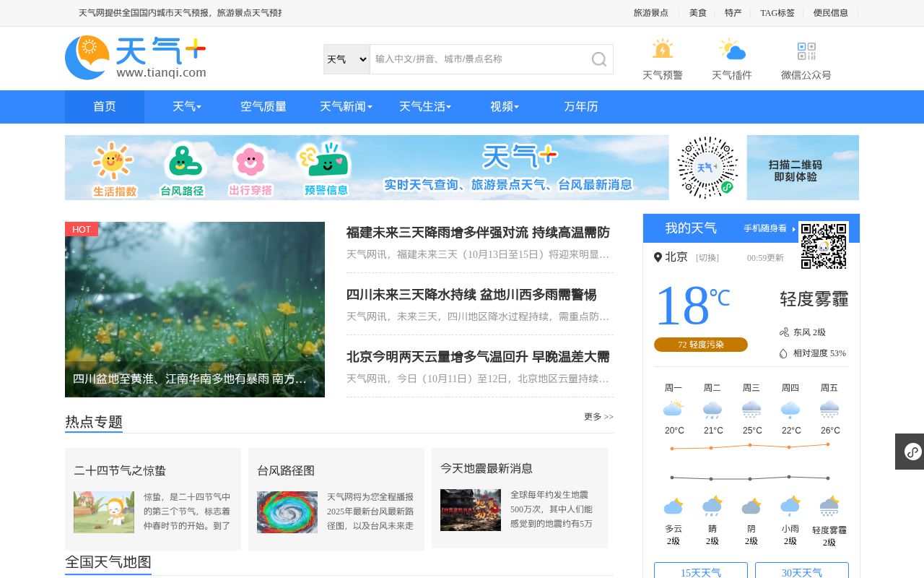Screen dimensions: 924x578
Task: Click the search magnifier icon
Action: click(x=599, y=59)
